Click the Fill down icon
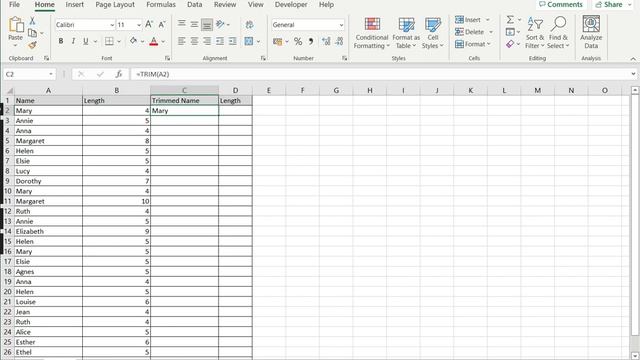640x360 pixels. coord(510,31)
